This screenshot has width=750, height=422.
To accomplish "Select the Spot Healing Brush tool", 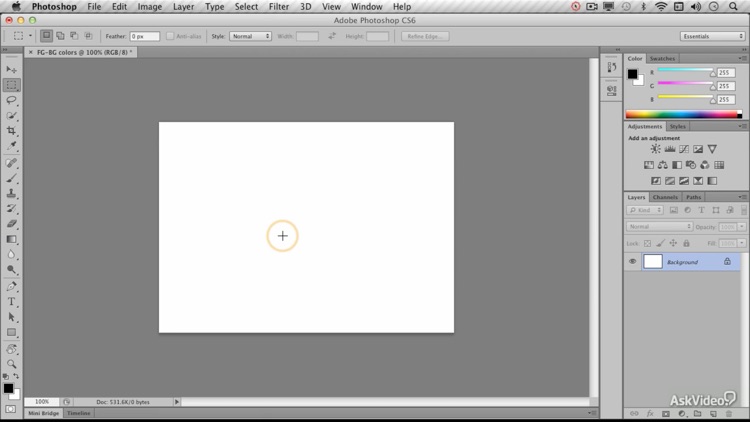I will click(11, 163).
